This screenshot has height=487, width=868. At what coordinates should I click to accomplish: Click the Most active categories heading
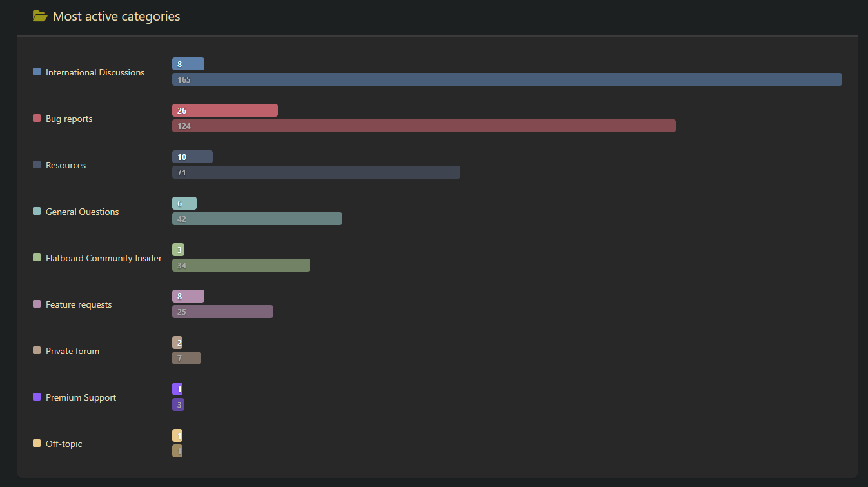(116, 16)
